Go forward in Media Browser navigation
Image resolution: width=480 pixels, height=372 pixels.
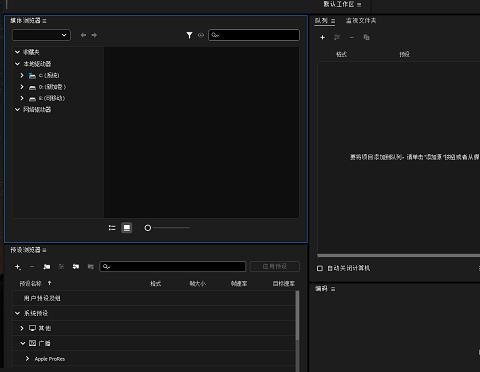tap(94, 35)
